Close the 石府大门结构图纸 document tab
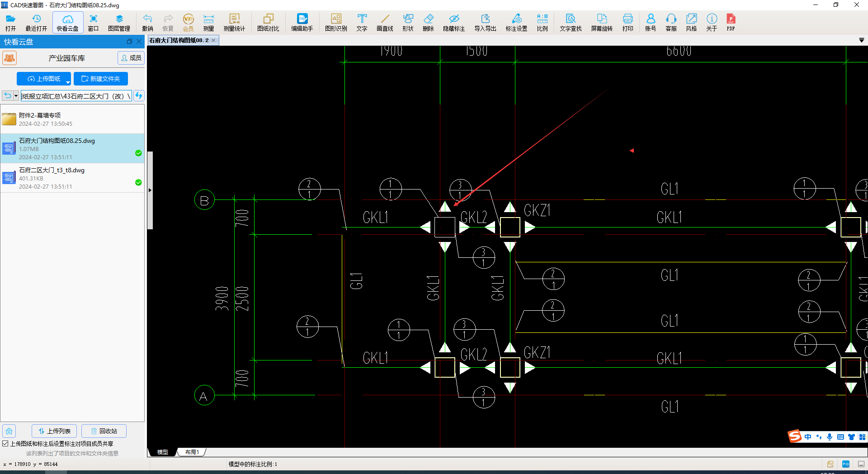Viewport: 868px width, 474px height. (213, 40)
